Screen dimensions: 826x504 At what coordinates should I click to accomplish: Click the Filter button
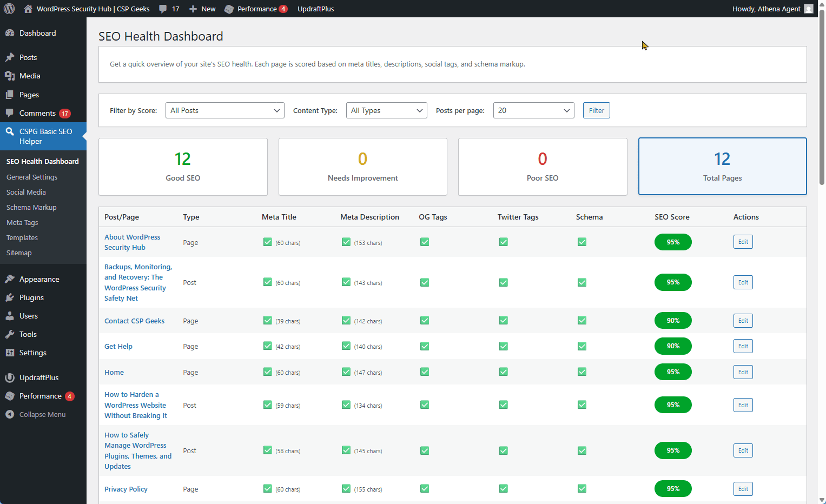coord(596,110)
